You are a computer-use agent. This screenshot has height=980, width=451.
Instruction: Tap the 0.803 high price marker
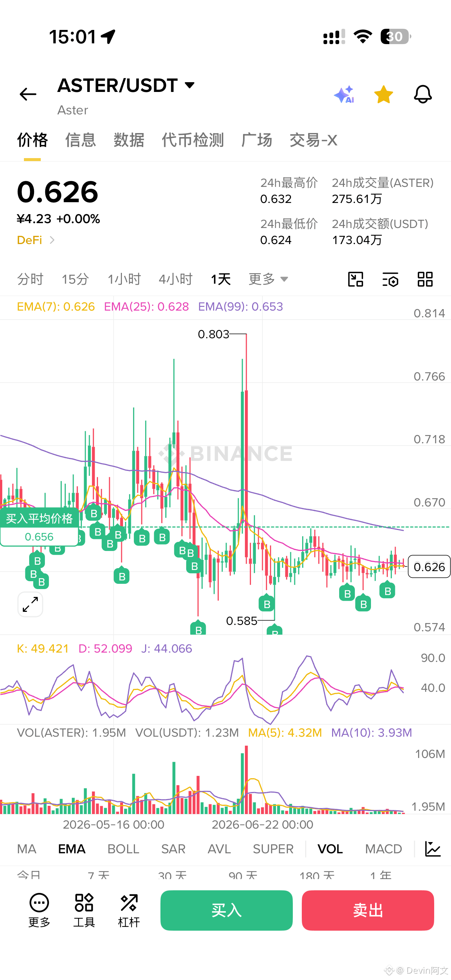point(214,334)
